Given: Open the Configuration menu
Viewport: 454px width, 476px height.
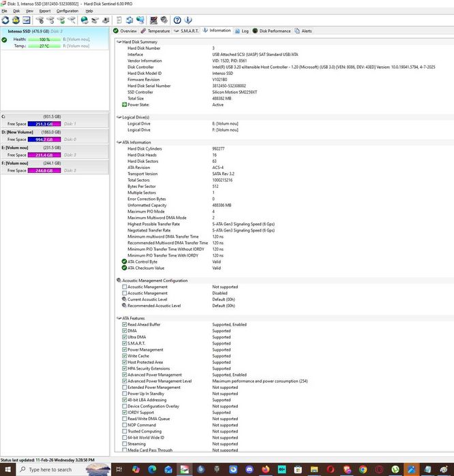Looking at the screenshot, I should (67, 11).
